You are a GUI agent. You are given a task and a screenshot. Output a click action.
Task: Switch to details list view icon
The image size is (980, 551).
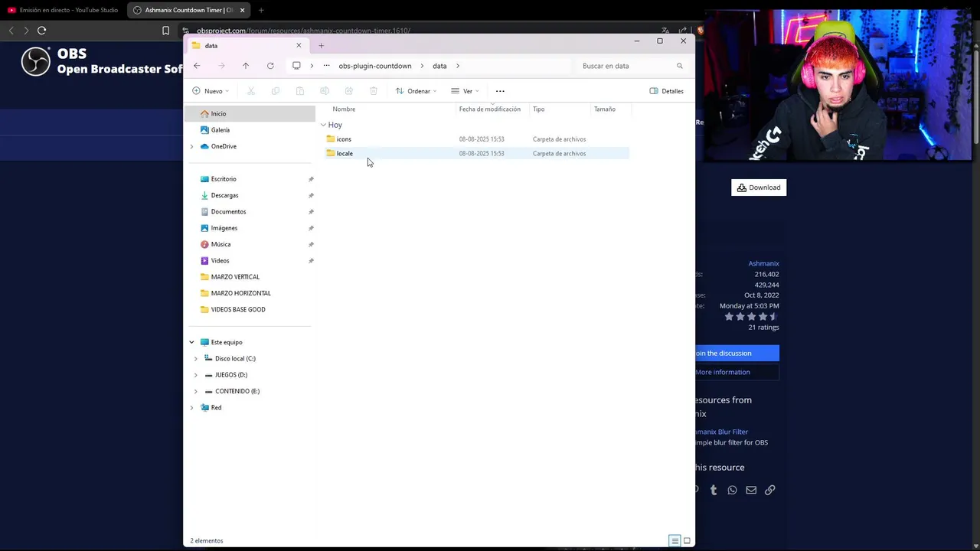click(675, 541)
